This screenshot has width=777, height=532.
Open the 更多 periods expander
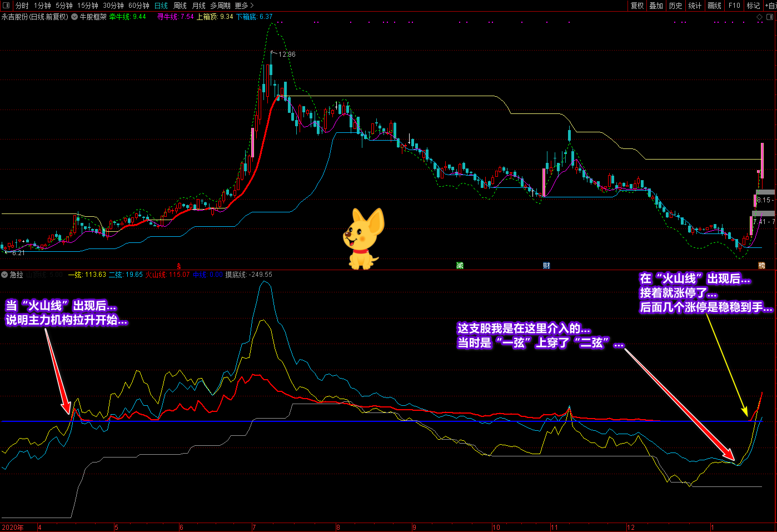(244, 6)
